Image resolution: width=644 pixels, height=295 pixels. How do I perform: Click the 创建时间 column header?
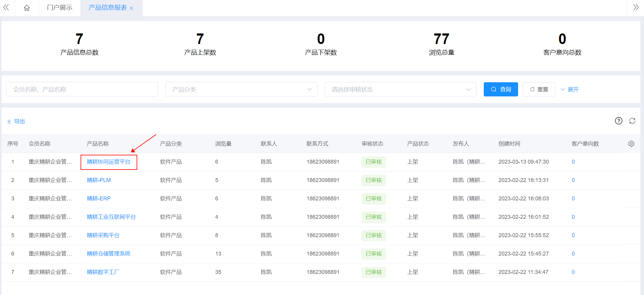[509, 144]
